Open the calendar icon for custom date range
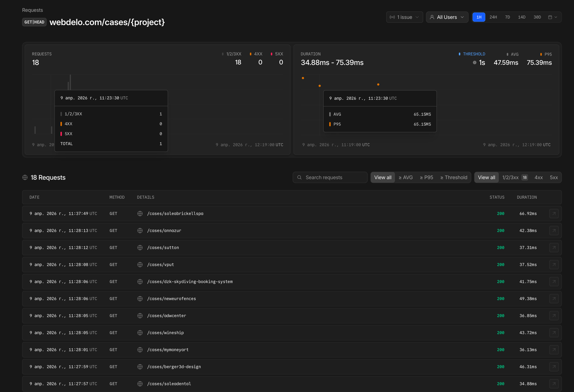 pos(551,17)
